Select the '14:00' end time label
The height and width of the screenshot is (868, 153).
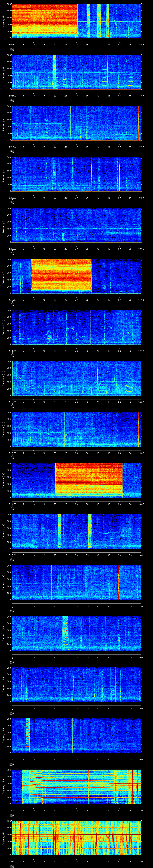[141, 453]
